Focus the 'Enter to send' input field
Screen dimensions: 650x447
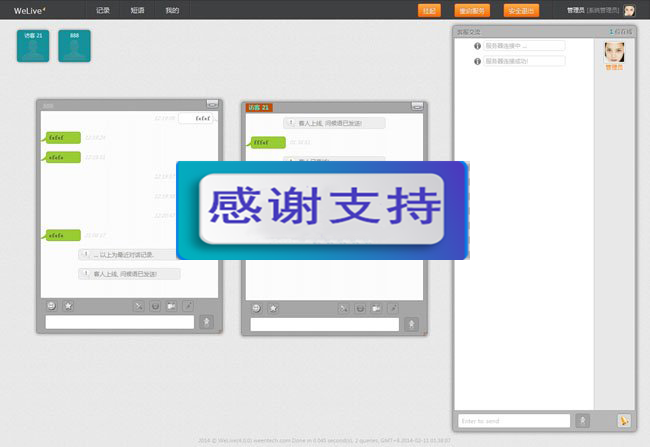coord(514,421)
